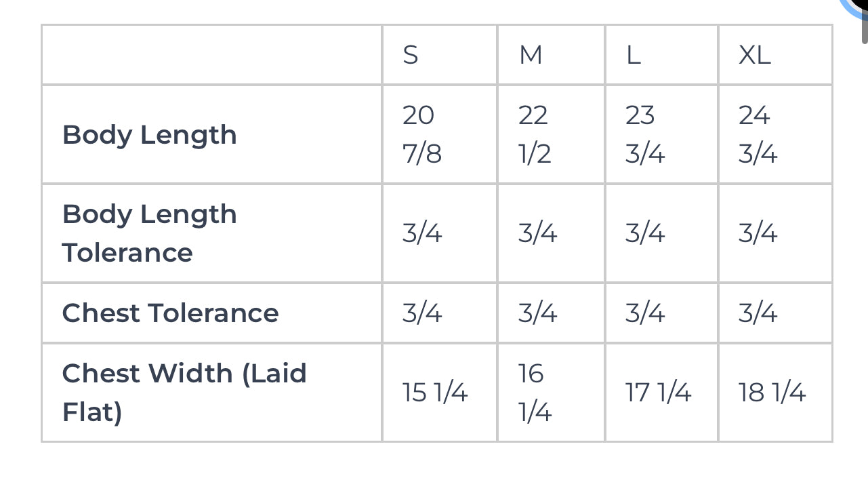868x499 pixels.
Task: Select the 16 1/4 chest width value
Action: [533, 393]
